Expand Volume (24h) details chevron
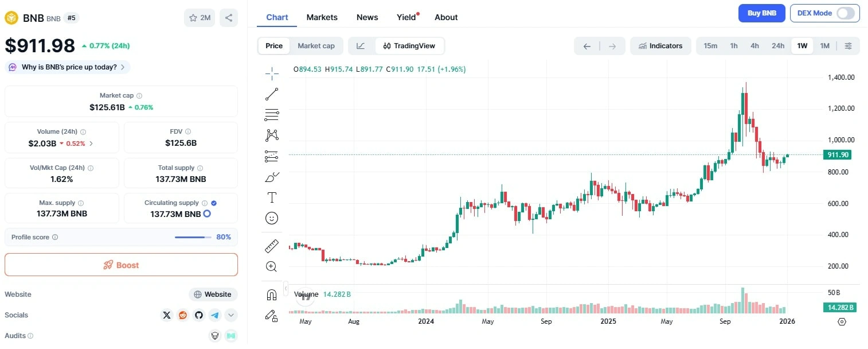Image resolution: width=868 pixels, height=349 pixels. [x=91, y=144]
